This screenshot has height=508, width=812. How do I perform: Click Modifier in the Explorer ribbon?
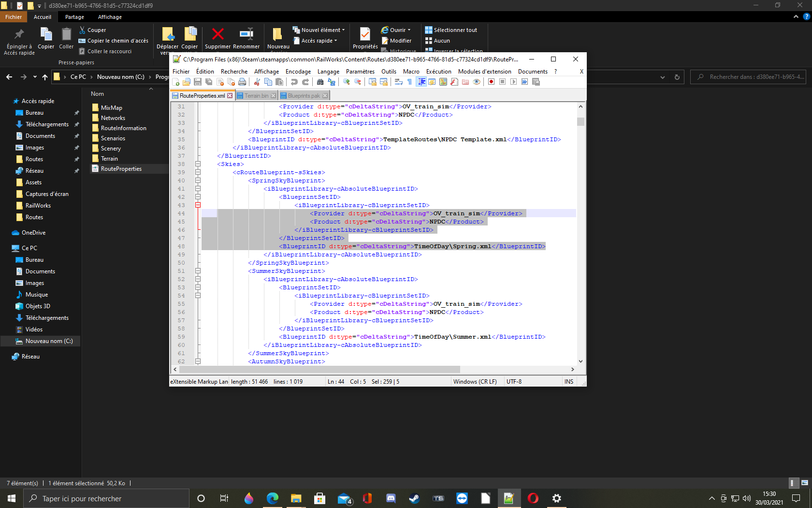396,41
